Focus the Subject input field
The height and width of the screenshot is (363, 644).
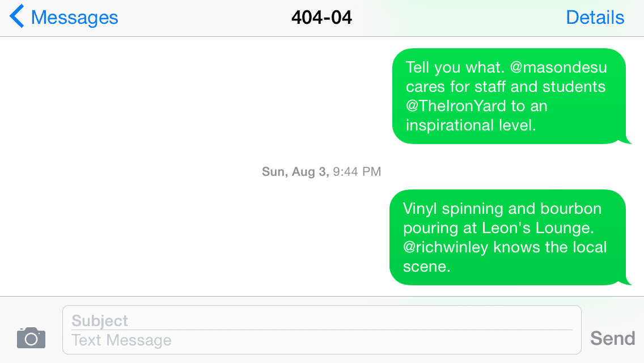click(321, 320)
